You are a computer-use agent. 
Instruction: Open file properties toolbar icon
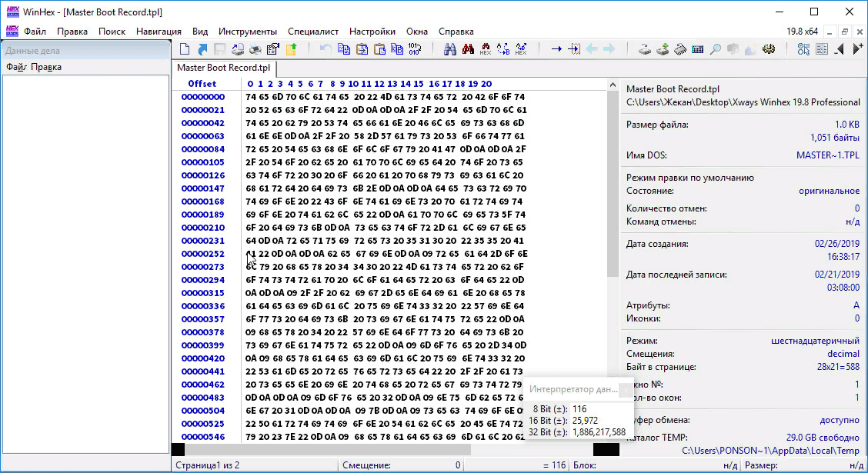click(273, 49)
